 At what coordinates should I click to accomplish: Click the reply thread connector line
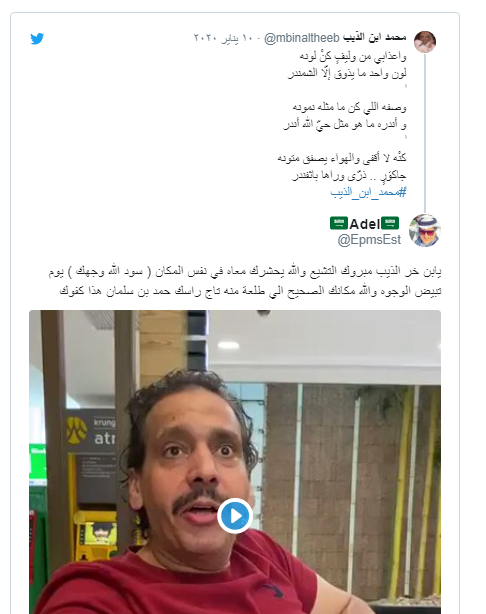(x=425, y=133)
